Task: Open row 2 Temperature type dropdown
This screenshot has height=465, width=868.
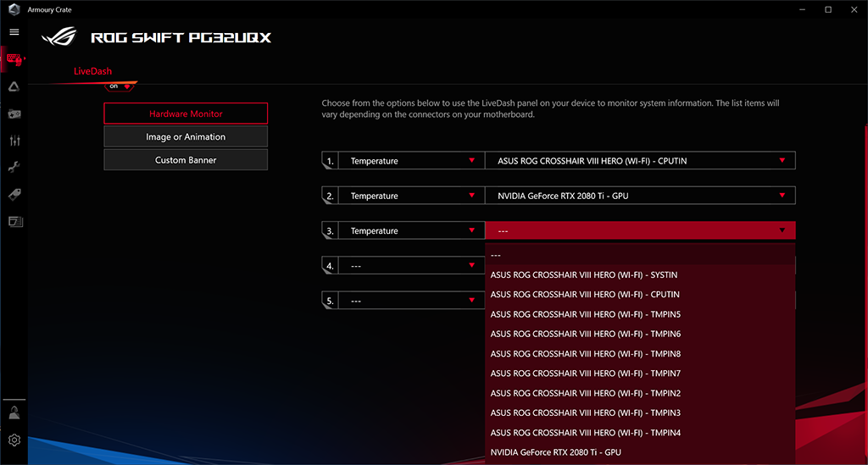Action: [x=411, y=196]
